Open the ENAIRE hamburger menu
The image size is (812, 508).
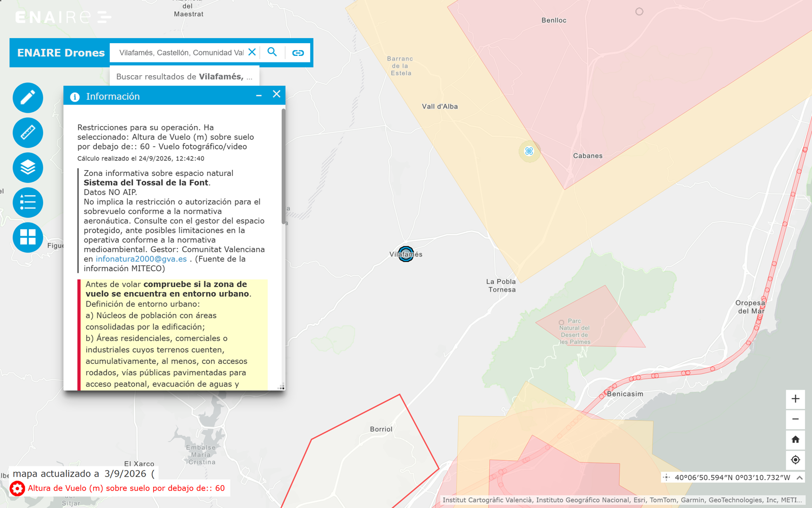point(105,17)
